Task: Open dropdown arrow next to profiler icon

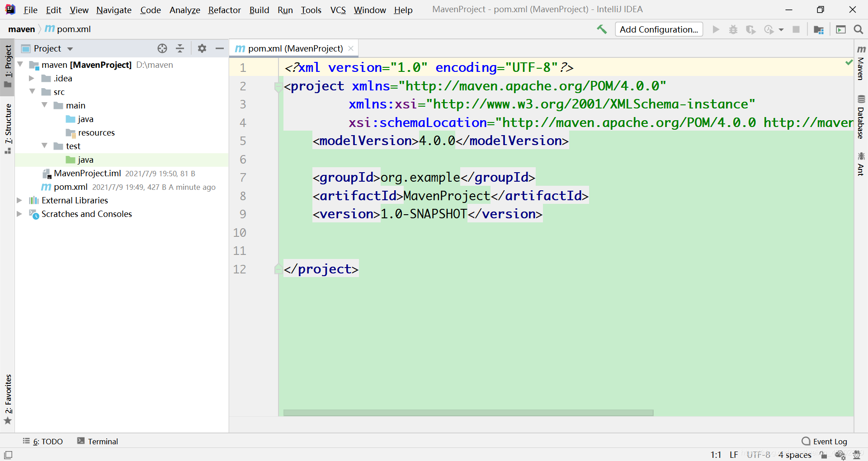Action: (781, 30)
